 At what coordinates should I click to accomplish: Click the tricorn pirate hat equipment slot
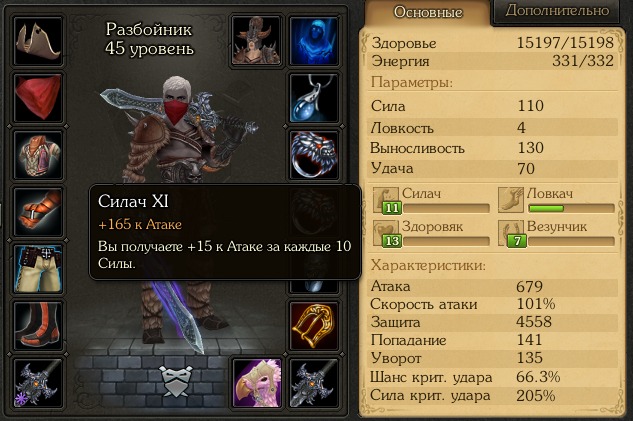pos(38,41)
